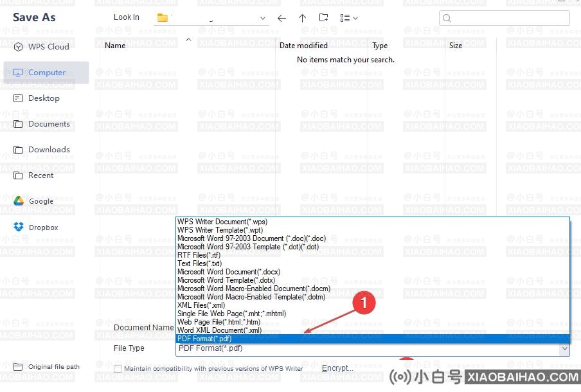This screenshot has width=581, height=392.
Task: Open the Downloads folder shortcut
Action: click(x=42, y=150)
